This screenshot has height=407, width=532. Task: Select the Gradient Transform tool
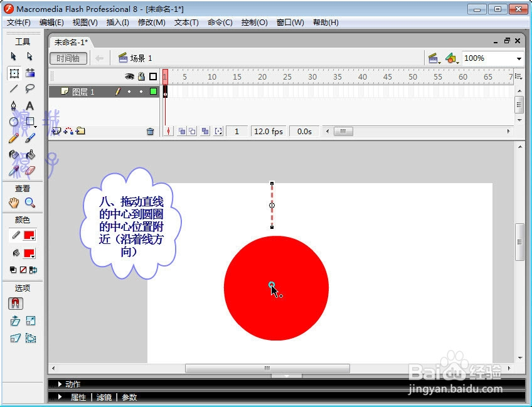click(30, 73)
